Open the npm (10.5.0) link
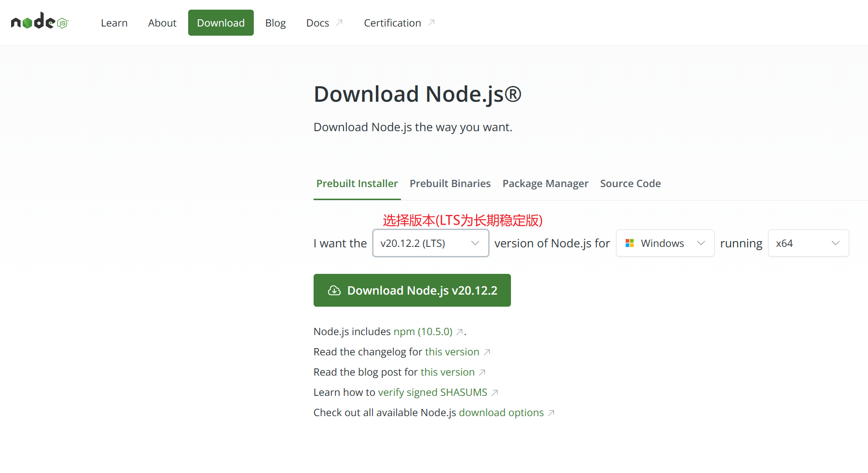 pos(423,332)
